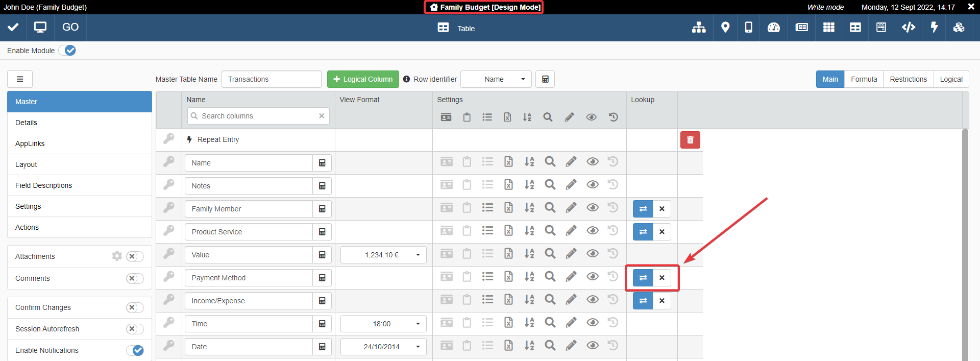
Task: Expand the Value currency format dropdown
Action: pos(383,255)
